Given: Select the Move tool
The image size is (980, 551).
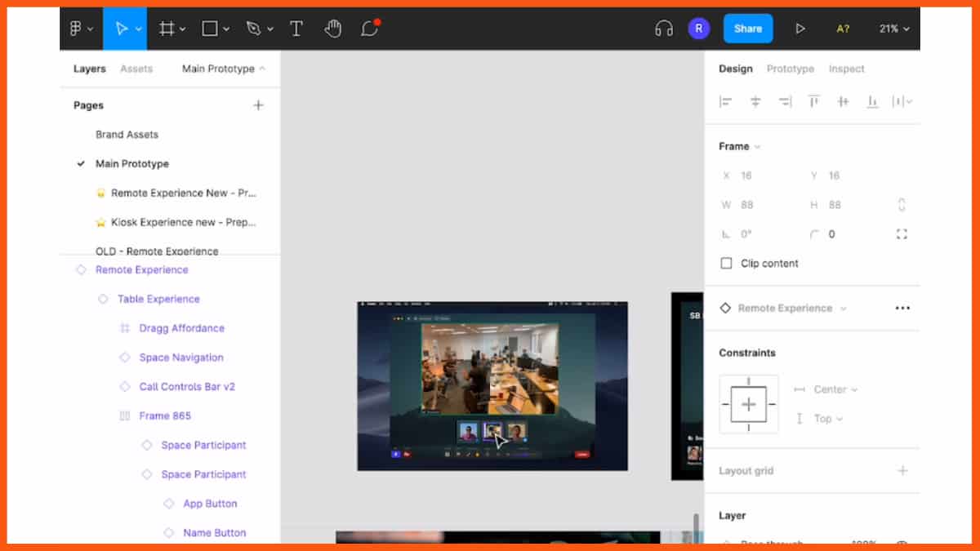Looking at the screenshot, I should click(121, 28).
